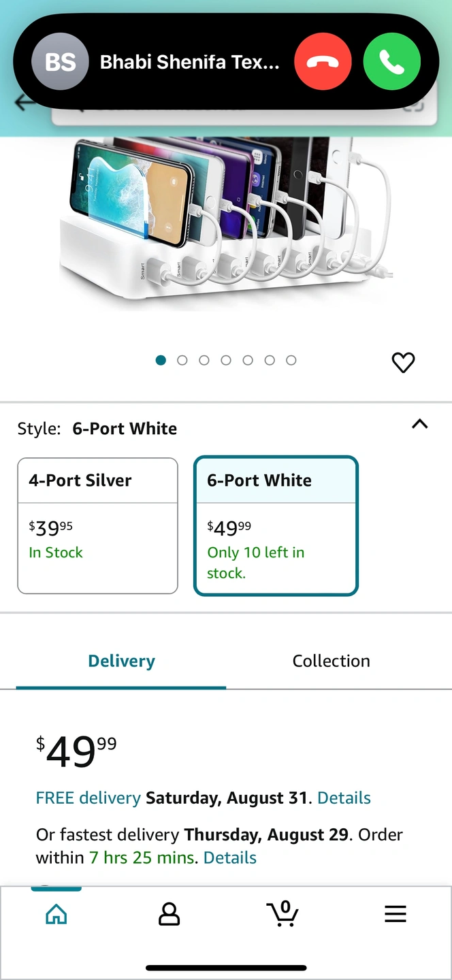The height and width of the screenshot is (980, 452).
Task: Switch to the Delivery tab
Action: coord(121,661)
